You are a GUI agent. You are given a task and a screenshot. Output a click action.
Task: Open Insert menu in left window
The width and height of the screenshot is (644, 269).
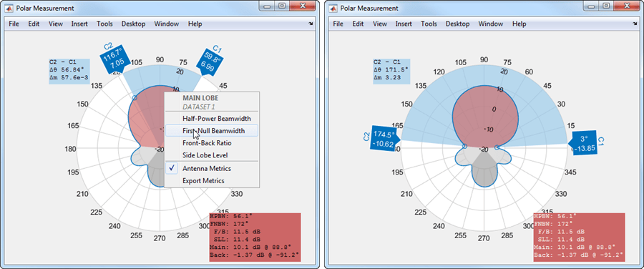pyautogui.click(x=79, y=24)
